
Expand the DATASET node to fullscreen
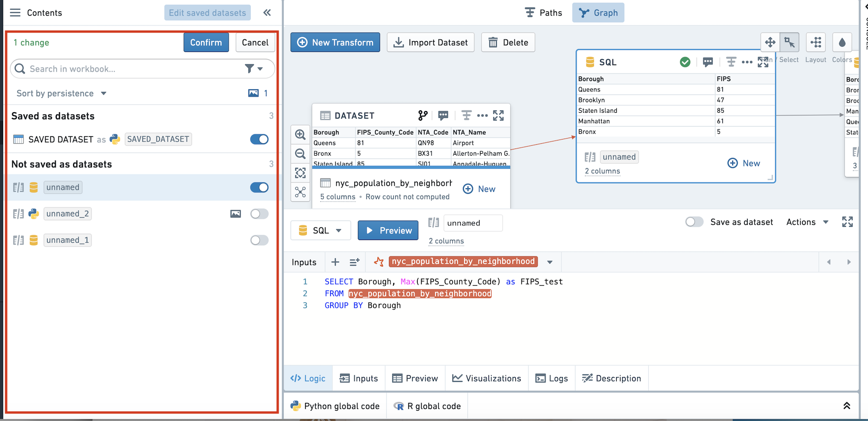pos(498,116)
